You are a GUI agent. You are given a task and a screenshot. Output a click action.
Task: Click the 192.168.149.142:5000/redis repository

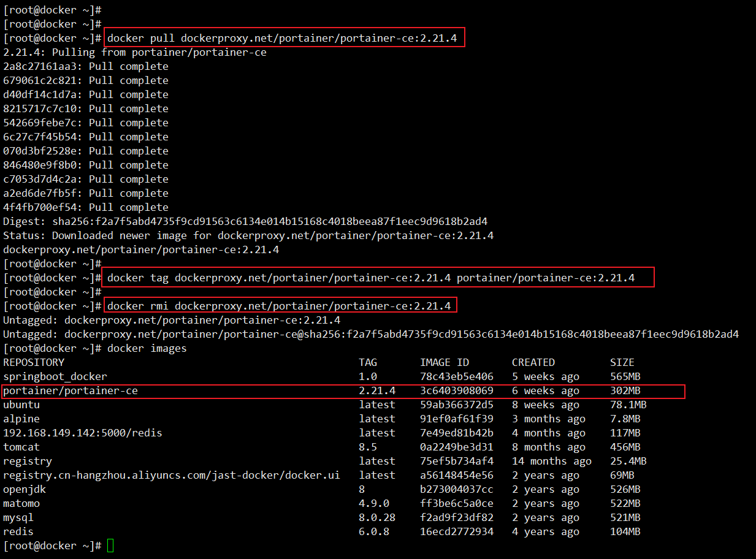tap(83, 433)
